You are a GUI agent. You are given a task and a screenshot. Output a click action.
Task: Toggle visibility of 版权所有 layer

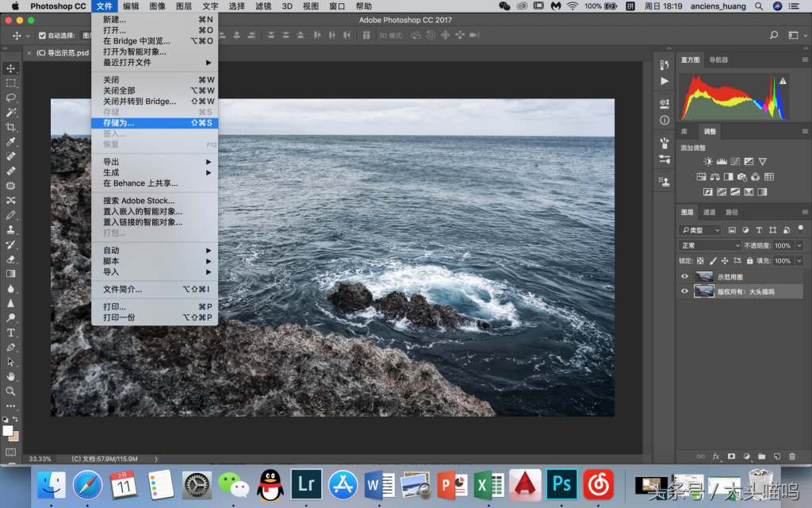(x=684, y=291)
